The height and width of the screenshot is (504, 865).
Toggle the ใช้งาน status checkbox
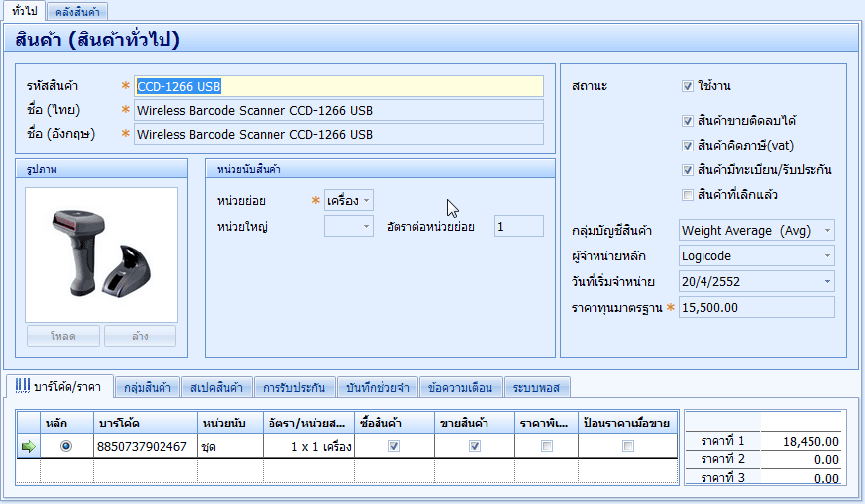[x=688, y=86]
